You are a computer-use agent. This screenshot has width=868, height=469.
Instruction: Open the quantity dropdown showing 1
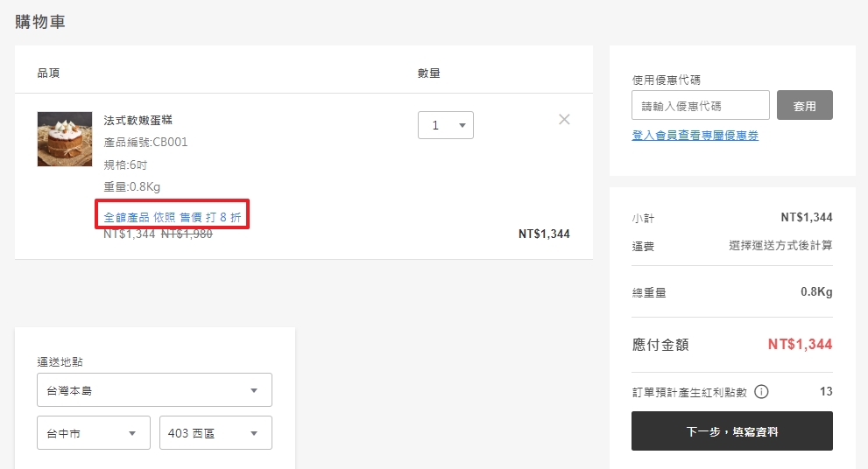point(445,125)
